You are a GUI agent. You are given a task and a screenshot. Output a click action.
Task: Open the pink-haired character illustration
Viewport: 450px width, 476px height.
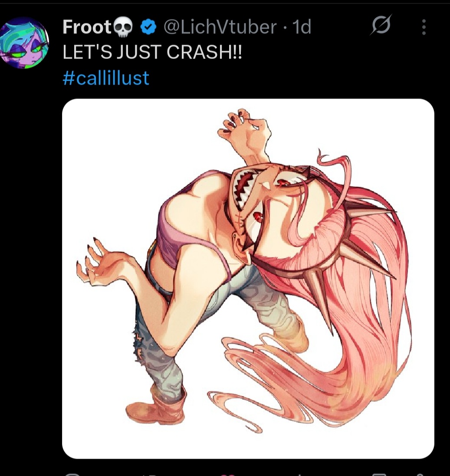pos(248,279)
